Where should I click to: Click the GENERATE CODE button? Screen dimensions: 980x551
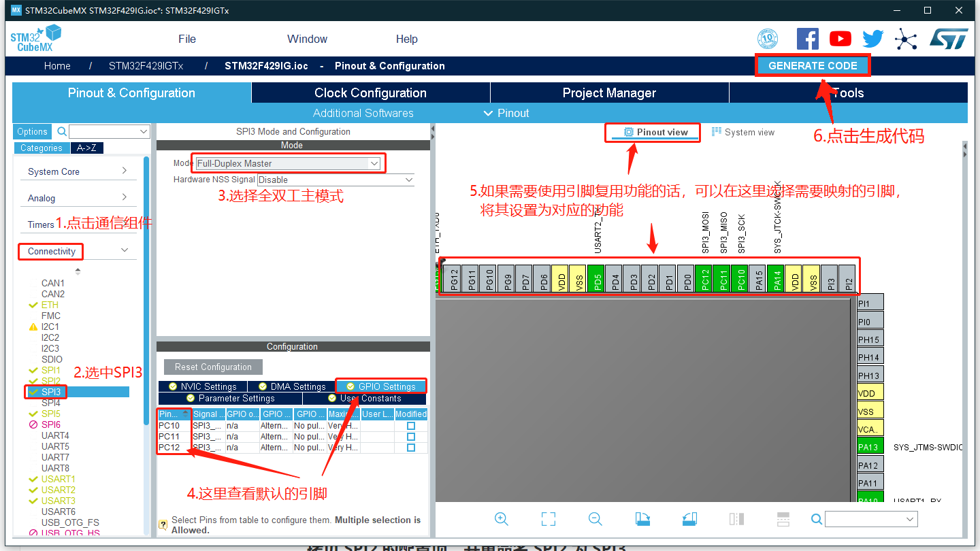pos(813,66)
